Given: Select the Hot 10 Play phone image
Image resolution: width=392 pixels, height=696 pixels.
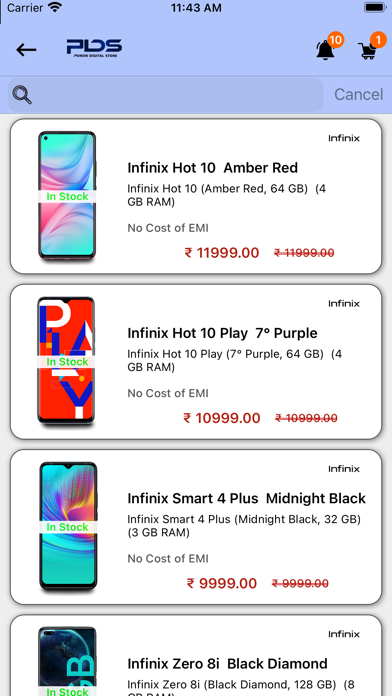Looking at the screenshot, I should pos(66,361).
